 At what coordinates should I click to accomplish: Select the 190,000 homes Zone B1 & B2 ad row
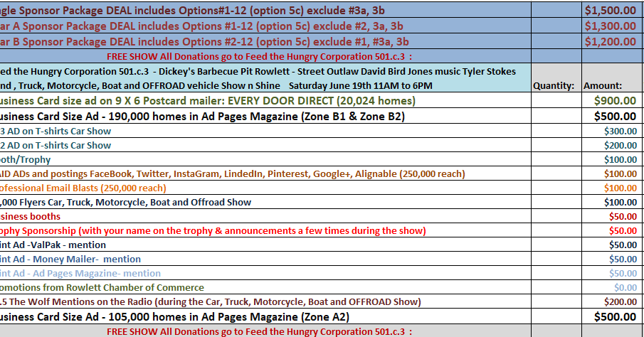pos(202,117)
